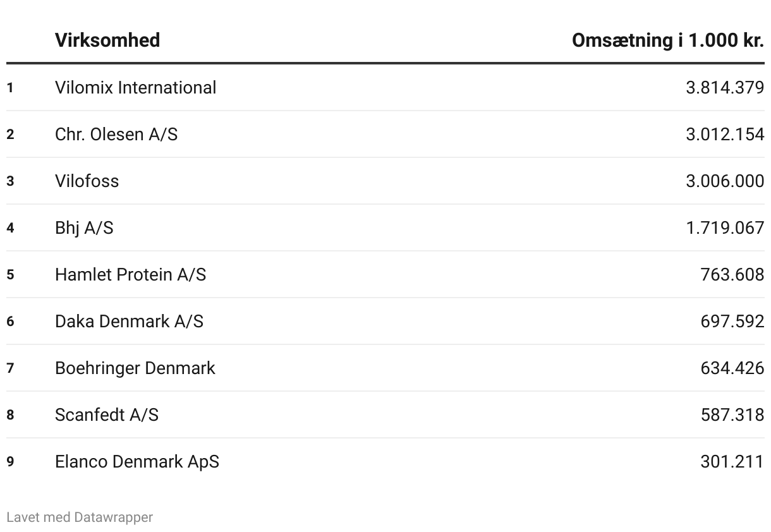Open the Lavet med Datawrapper link

coord(80,517)
